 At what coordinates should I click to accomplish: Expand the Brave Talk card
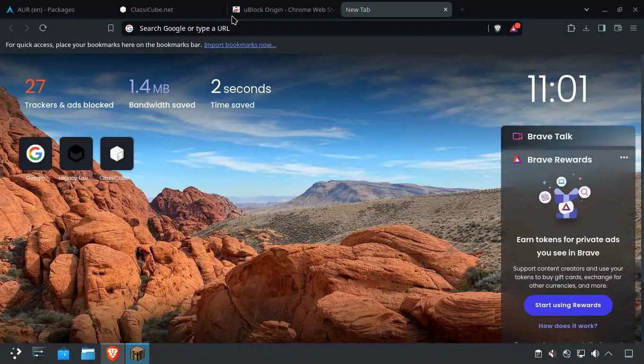click(x=568, y=136)
